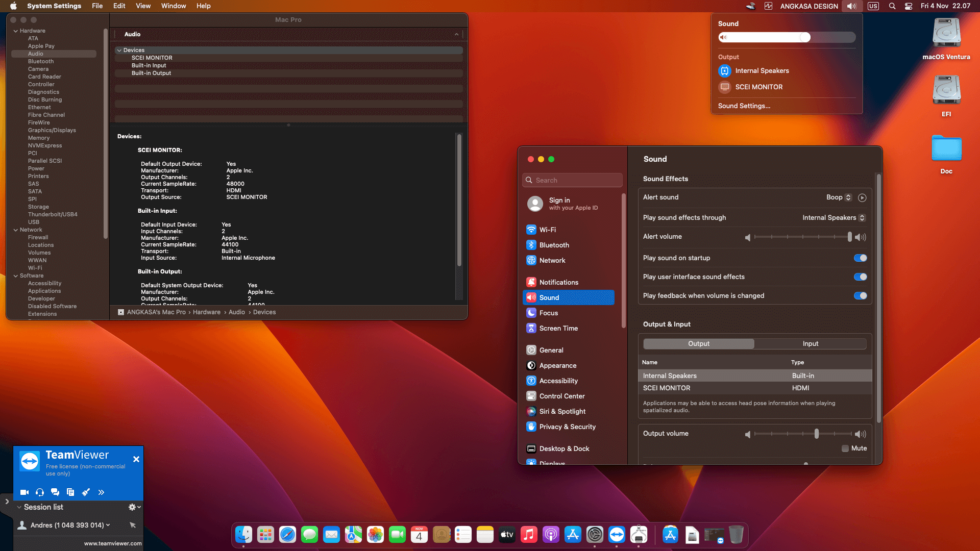Open Spotlight search in the menu bar
Screen dimensions: 980x551
pyautogui.click(x=892, y=6)
